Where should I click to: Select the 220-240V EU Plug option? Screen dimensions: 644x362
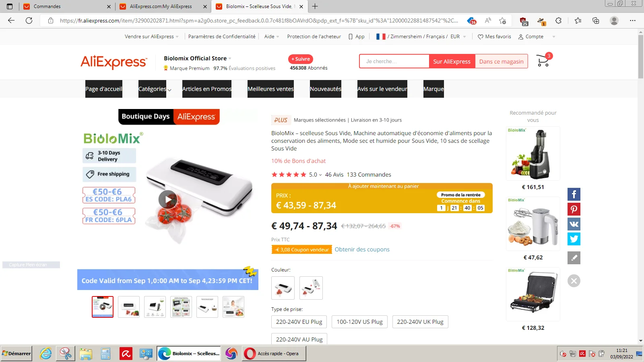coord(299,322)
